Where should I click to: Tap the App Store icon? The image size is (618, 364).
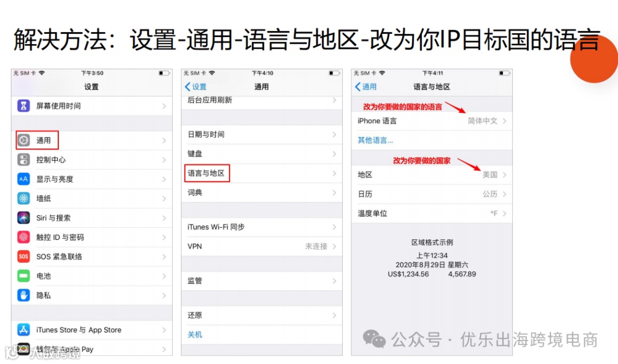tap(23, 330)
